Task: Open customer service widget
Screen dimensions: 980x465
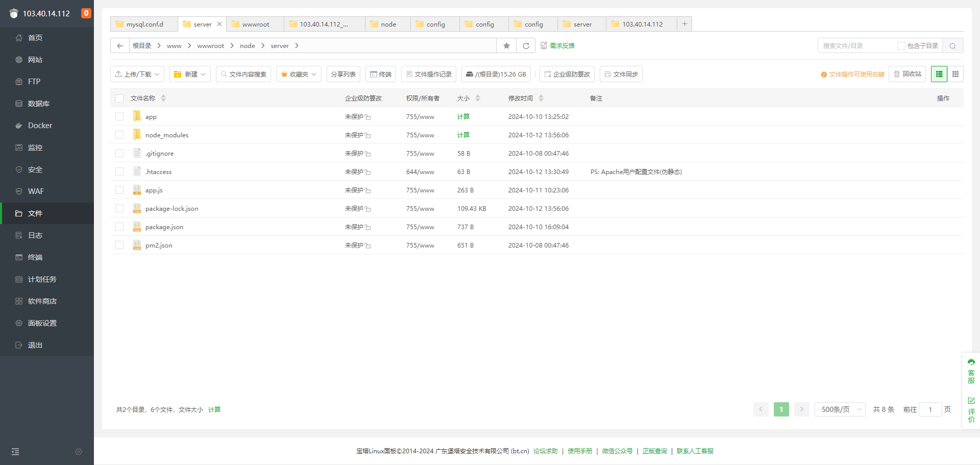Action: pyautogui.click(x=971, y=372)
